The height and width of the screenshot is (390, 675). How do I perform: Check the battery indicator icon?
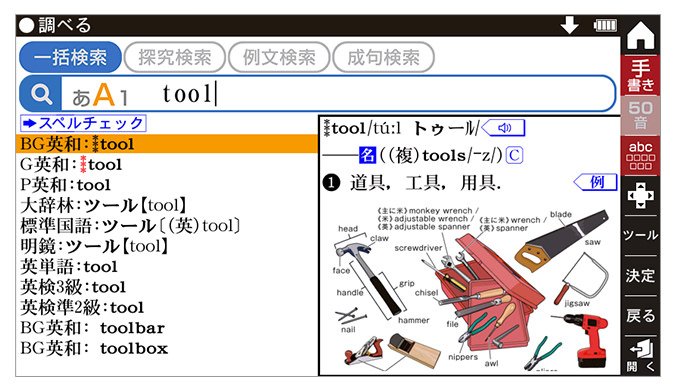605,25
